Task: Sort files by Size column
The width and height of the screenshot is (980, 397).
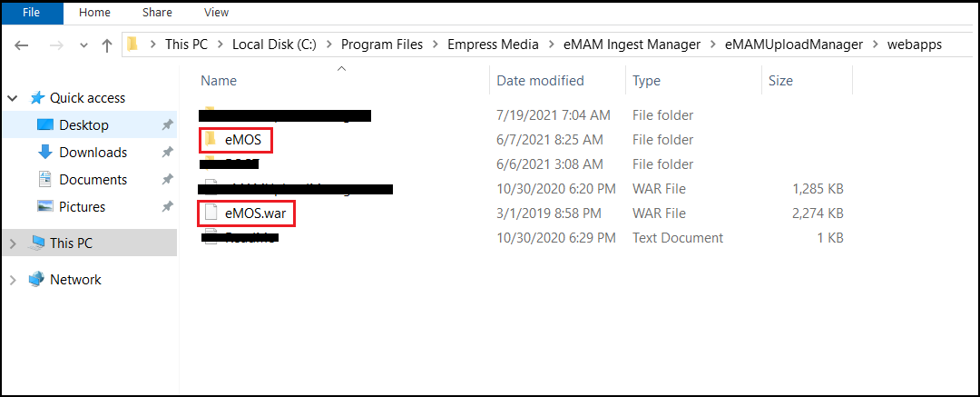Action: coord(780,81)
